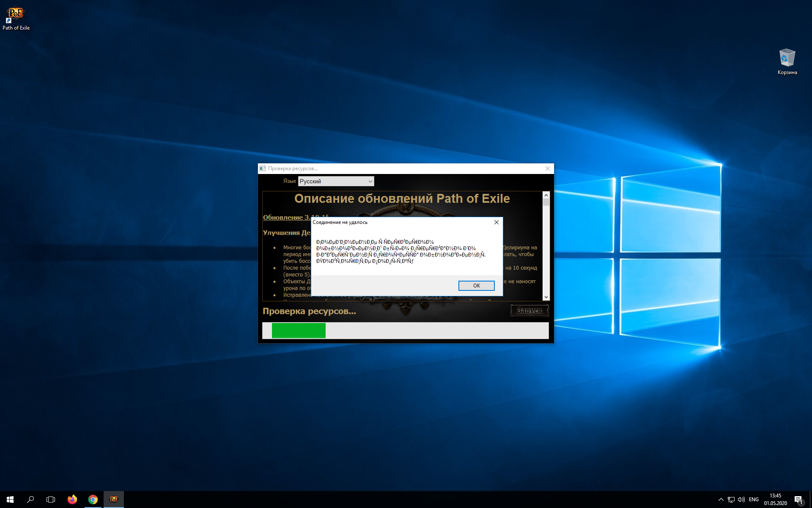Image resolution: width=812 pixels, height=508 pixels.
Task: Change the ENG input language
Action: click(754, 500)
